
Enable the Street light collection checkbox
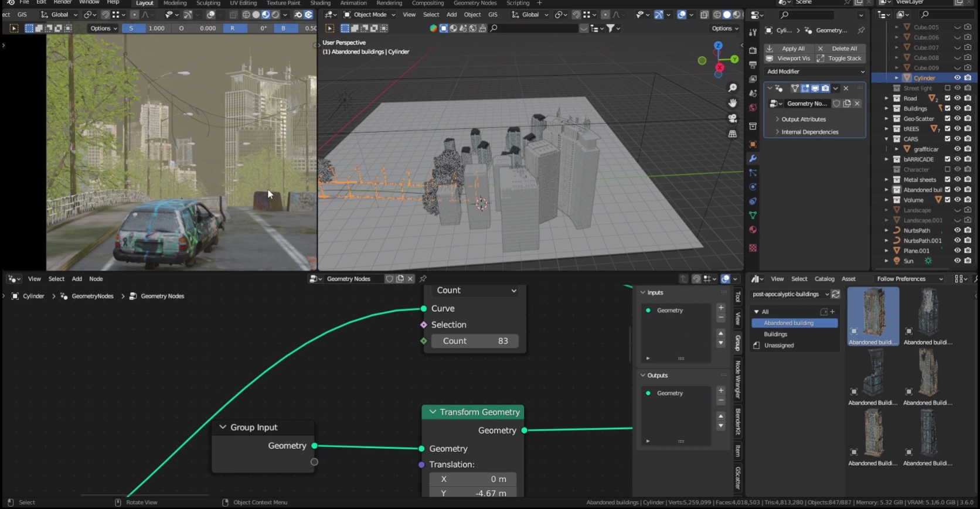947,88
